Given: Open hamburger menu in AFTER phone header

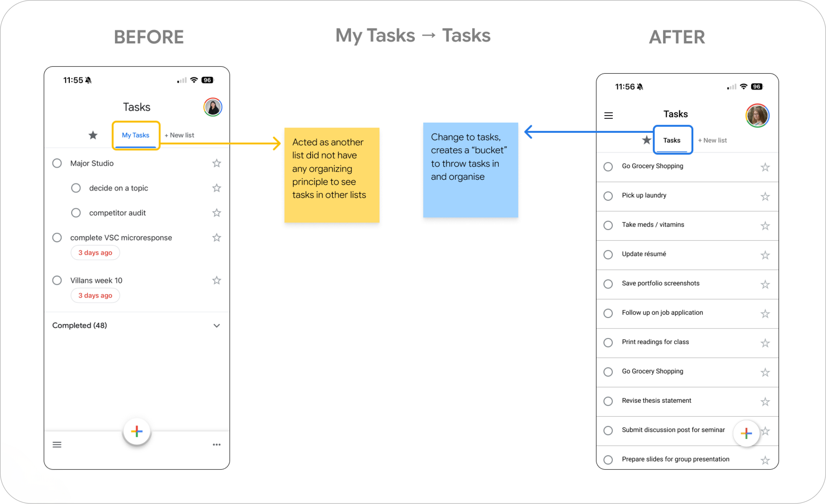Looking at the screenshot, I should coord(609,116).
